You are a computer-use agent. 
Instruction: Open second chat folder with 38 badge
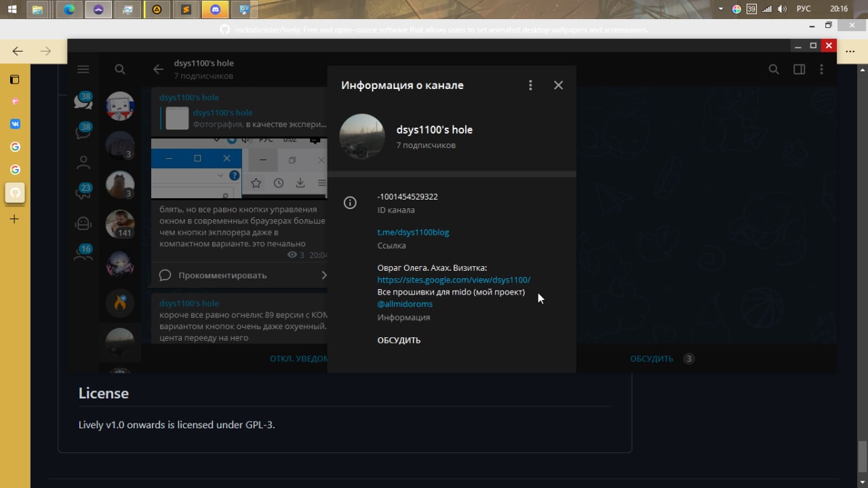(83, 130)
